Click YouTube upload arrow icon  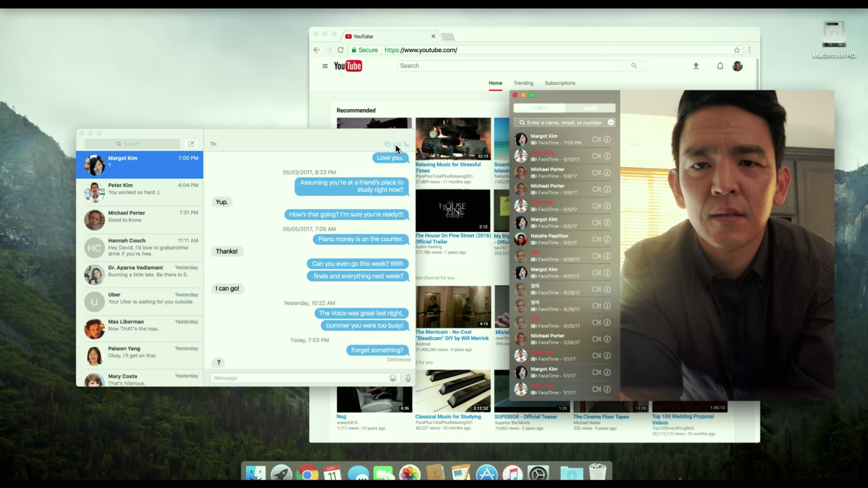click(695, 66)
